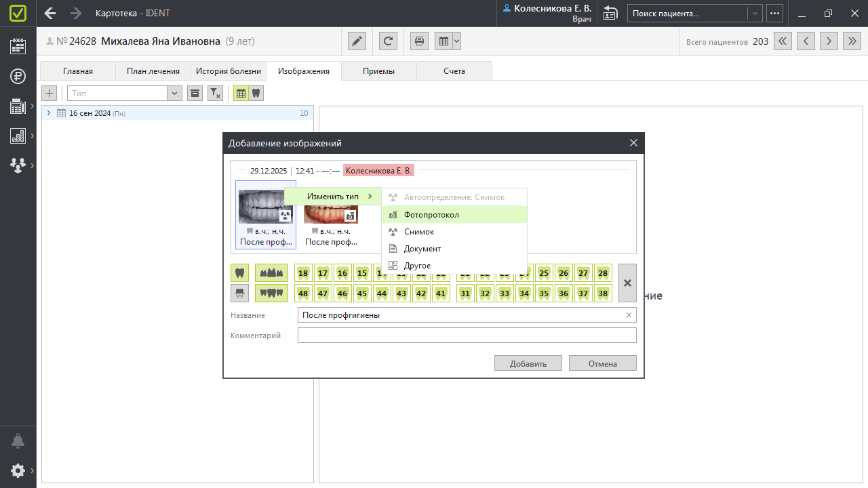Open the finance ruble icon in sidebar
Screen dimensions: 868x488
(18, 76)
